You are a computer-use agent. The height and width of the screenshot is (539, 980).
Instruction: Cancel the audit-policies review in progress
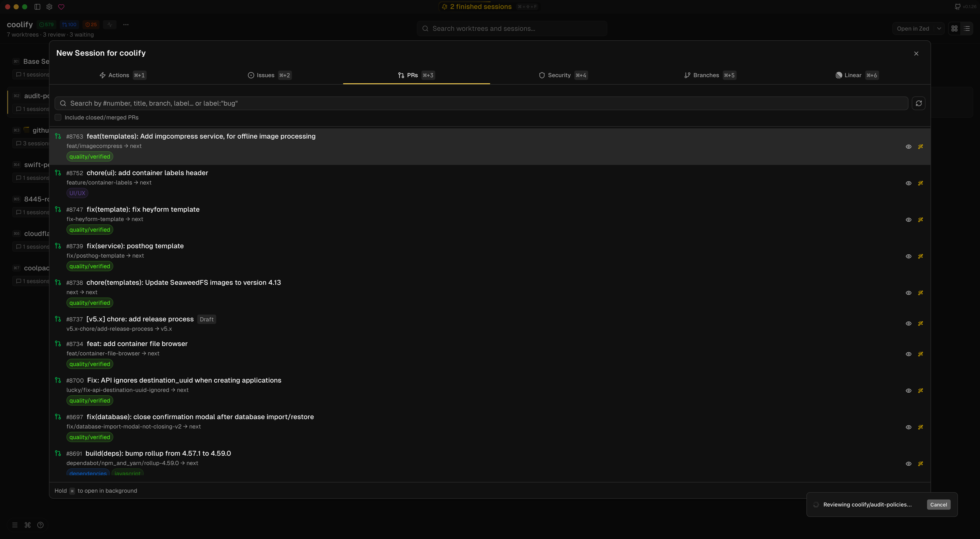click(938, 504)
